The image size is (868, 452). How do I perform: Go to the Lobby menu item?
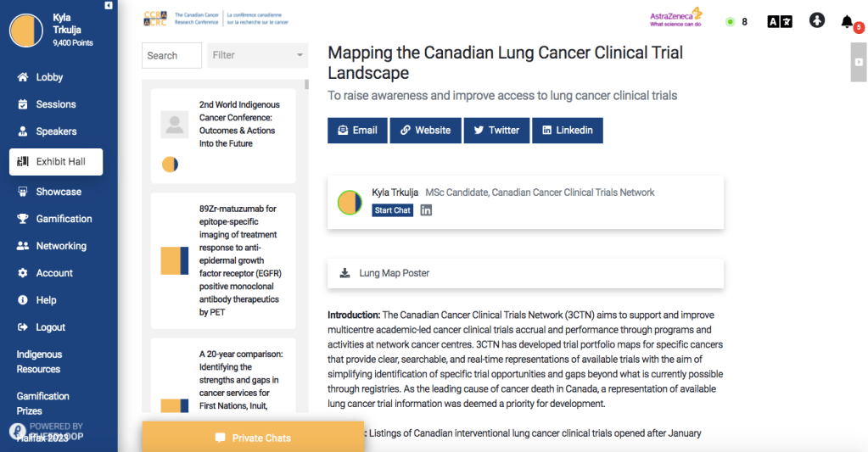49,77
